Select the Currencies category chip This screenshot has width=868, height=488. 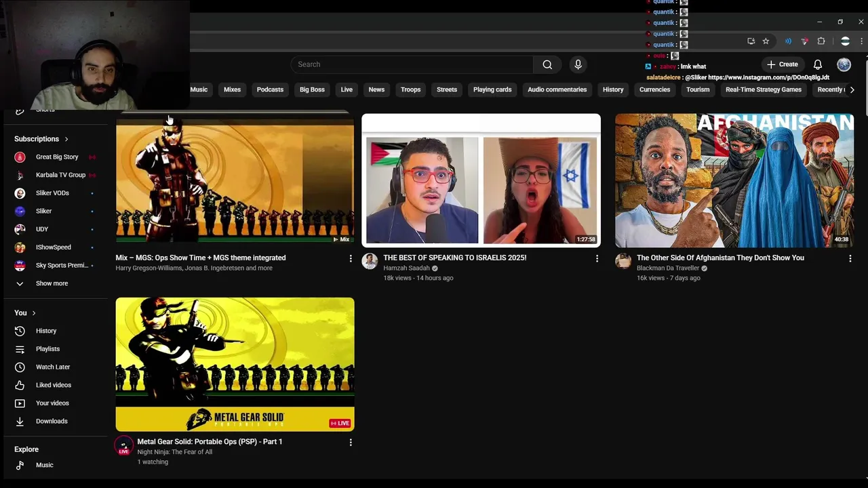coord(654,89)
